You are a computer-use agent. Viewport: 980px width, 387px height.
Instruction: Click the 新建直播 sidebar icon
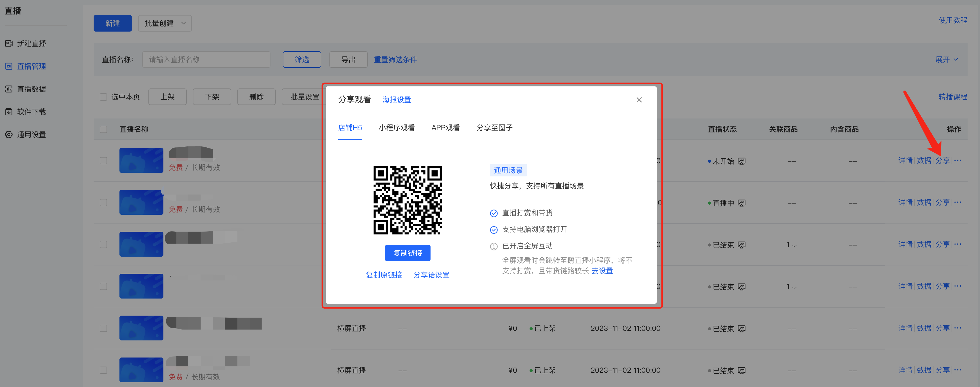[x=9, y=43]
